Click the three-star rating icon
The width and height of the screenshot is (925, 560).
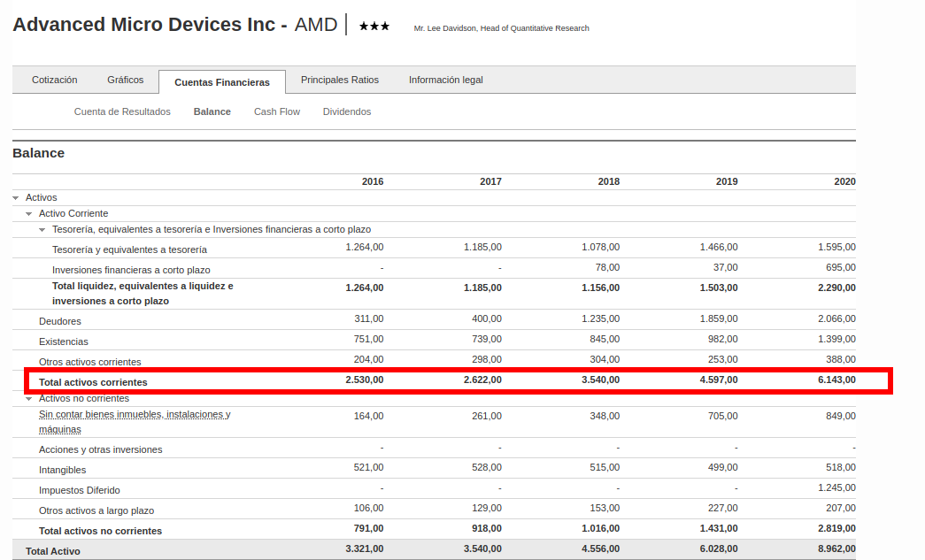click(374, 27)
